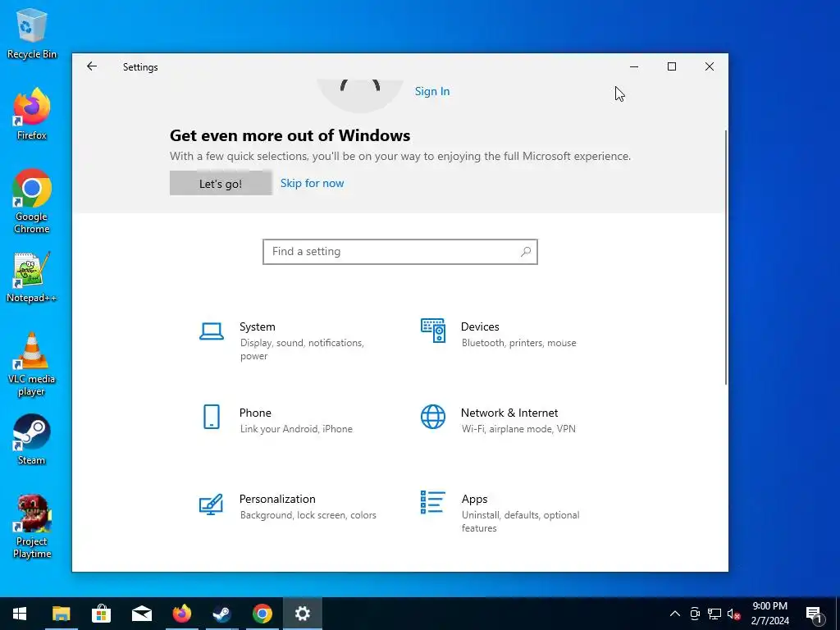Focus the Find a setting search box
This screenshot has width=840, height=630.
tap(400, 252)
